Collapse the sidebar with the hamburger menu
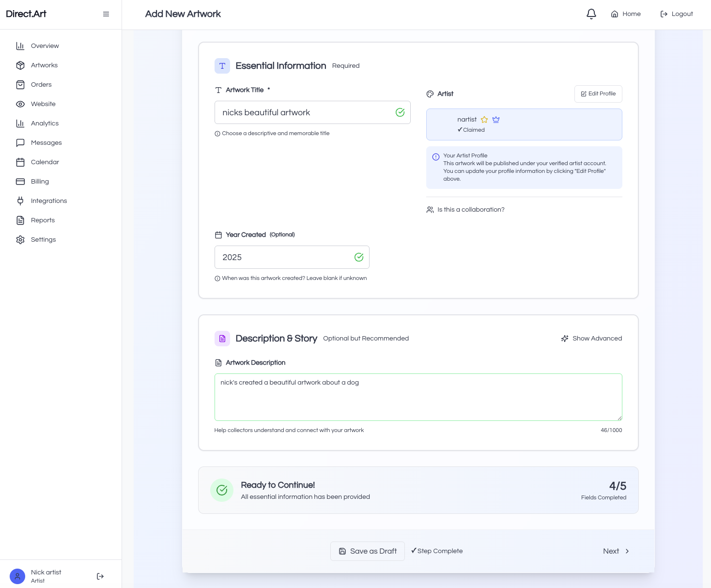 pyautogui.click(x=106, y=14)
